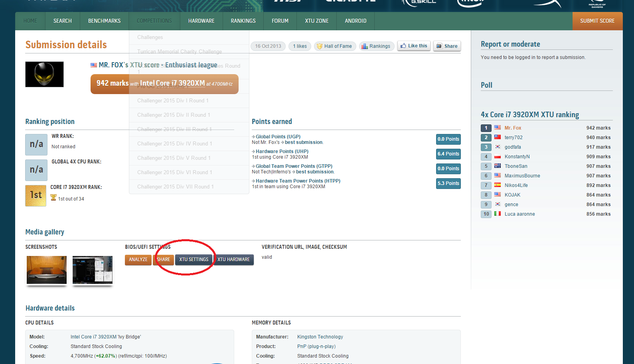Image resolution: width=634 pixels, height=364 pixels.
Task: Open Global Team Power Points (GTPP) link
Action: 294,166
